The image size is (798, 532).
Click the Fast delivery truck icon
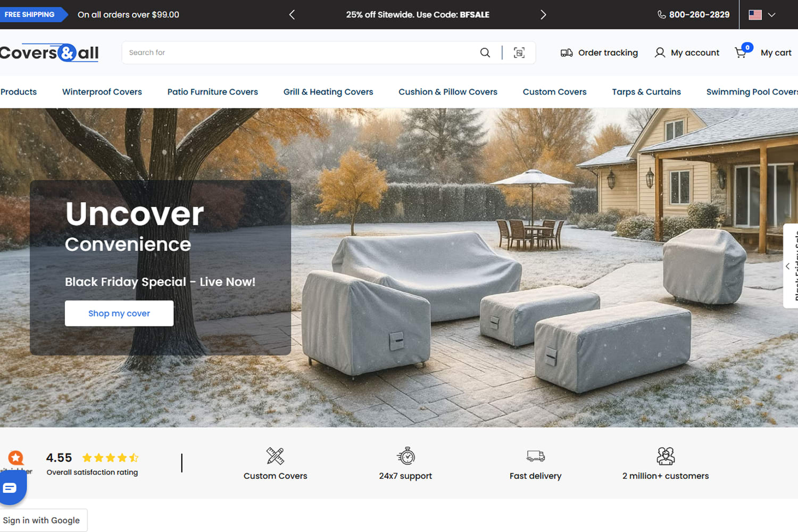click(x=535, y=456)
